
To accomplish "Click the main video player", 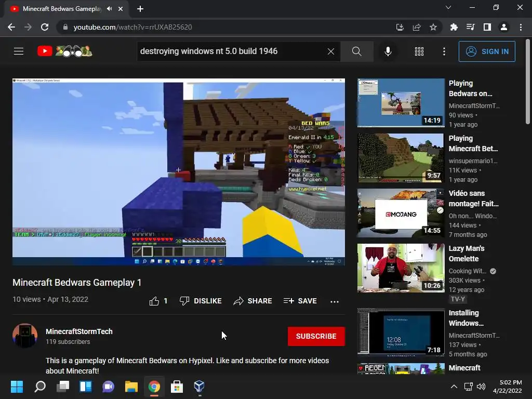I will (179, 171).
